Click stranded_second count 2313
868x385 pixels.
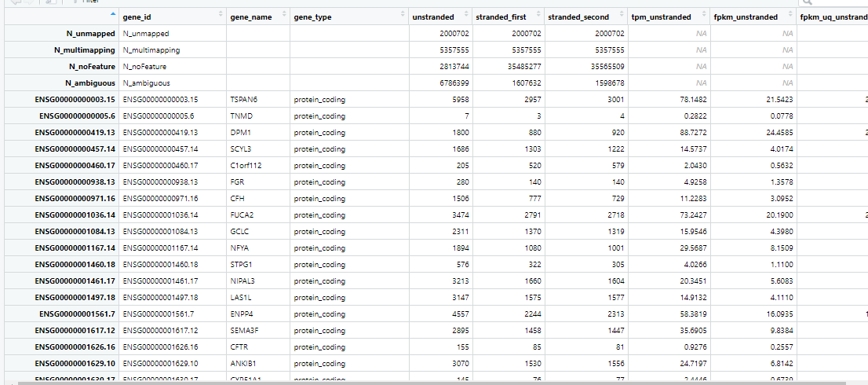click(x=616, y=314)
